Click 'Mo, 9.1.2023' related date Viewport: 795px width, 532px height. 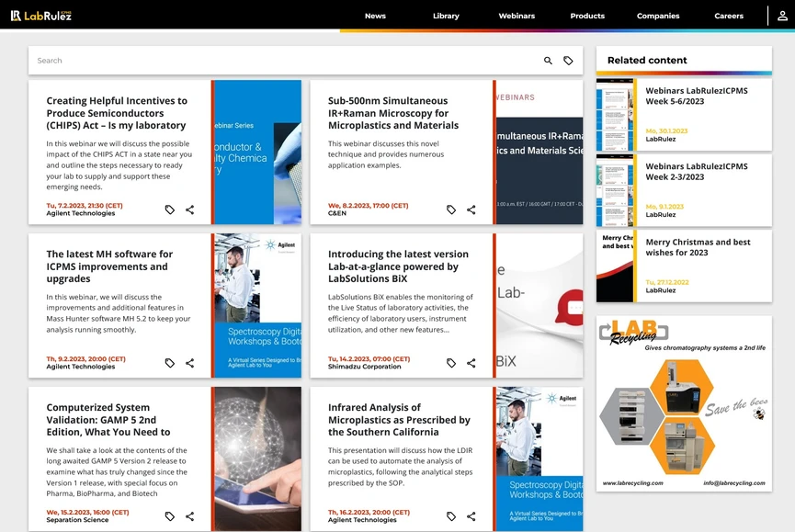664,207
